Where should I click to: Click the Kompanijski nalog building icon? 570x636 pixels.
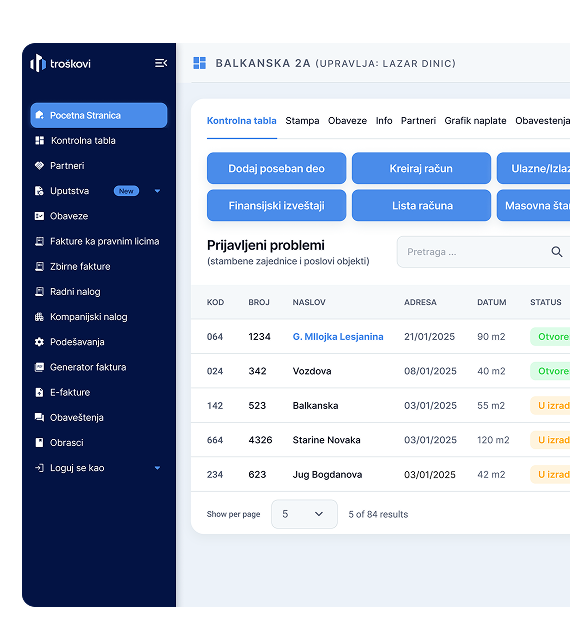39,317
